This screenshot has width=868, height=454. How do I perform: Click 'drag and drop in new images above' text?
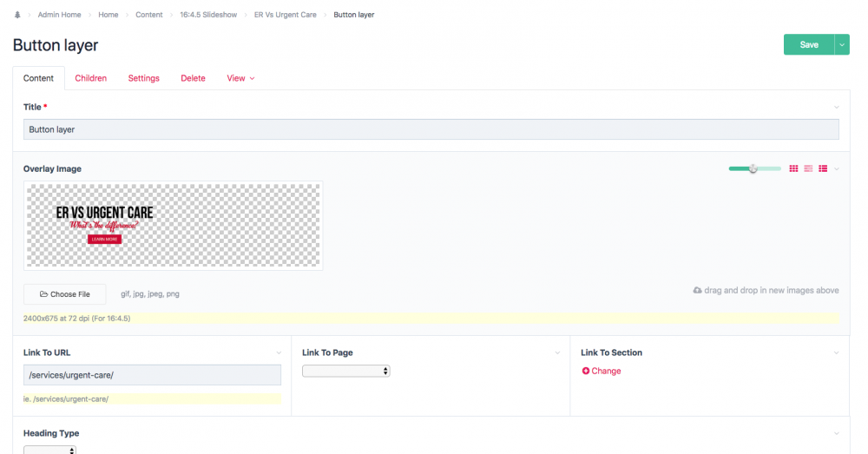click(x=771, y=290)
